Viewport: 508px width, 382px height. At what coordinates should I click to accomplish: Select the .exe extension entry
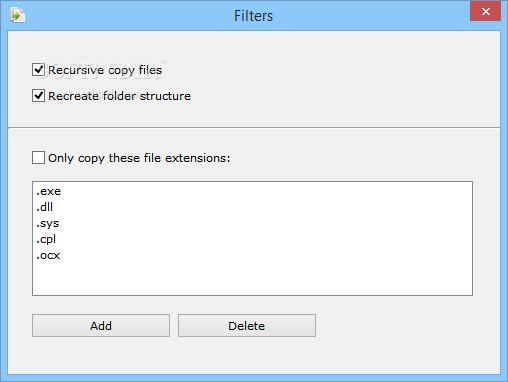click(x=49, y=191)
